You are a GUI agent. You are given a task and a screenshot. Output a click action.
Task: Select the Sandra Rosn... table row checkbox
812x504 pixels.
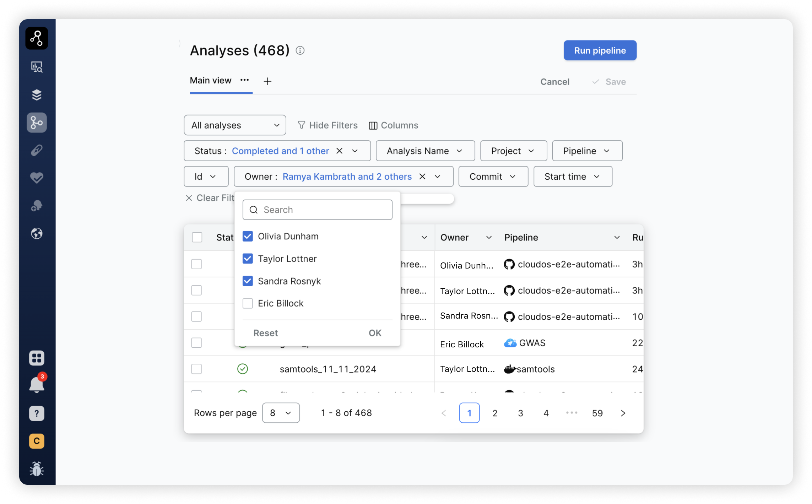click(196, 316)
